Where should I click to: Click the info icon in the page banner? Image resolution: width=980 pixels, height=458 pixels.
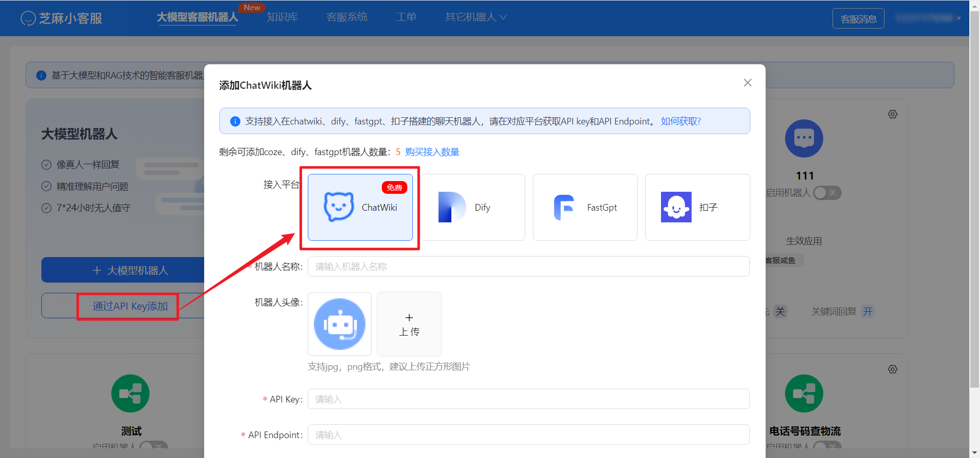[x=41, y=75]
